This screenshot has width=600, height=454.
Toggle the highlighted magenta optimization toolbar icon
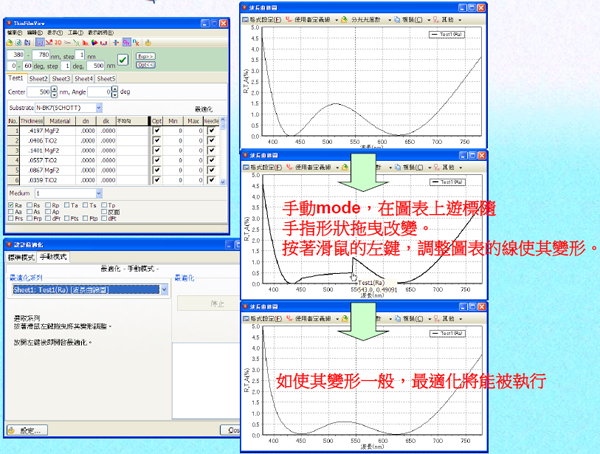pos(126,43)
